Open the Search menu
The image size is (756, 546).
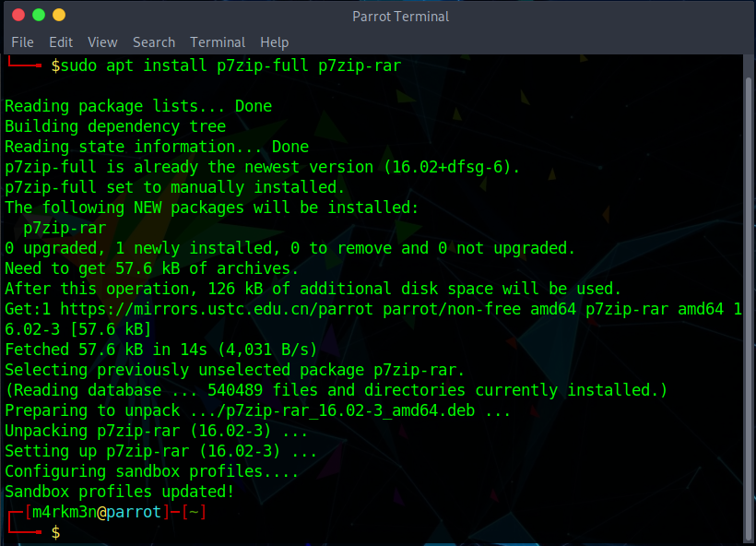(x=153, y=42)
